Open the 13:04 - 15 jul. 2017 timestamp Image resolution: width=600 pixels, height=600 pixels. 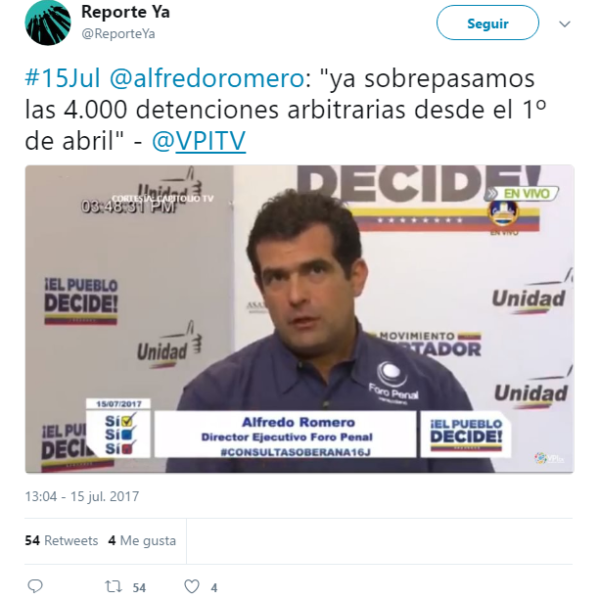pyautogui.click(x=82, y=496)
